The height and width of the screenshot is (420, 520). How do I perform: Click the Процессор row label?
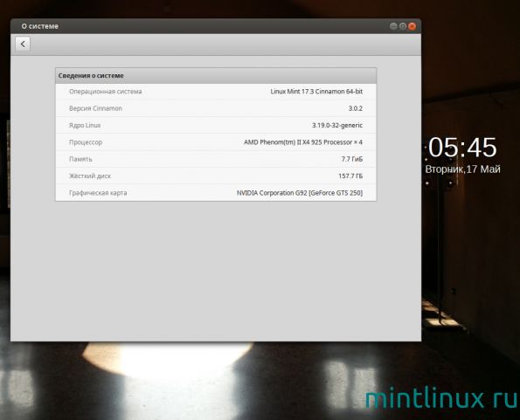[x=86, y=142]
